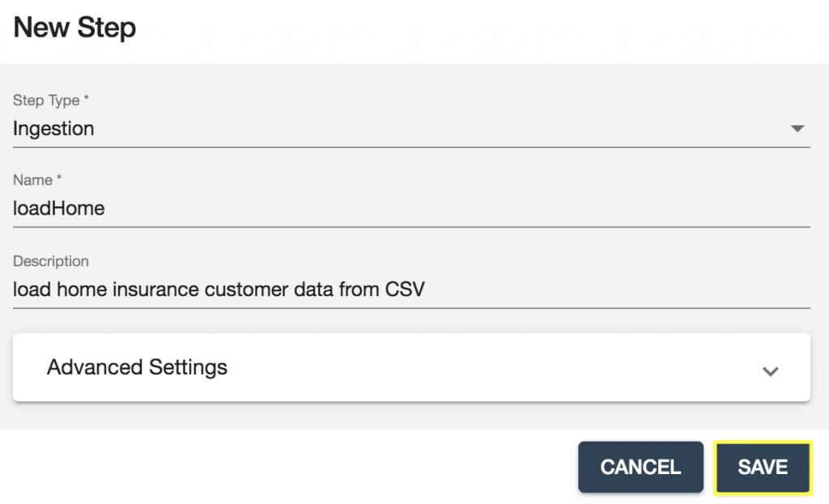Expand Advanced Settings using the chevron icon
Viewport: 829px width, 504px height.
(x=771, y=371)
